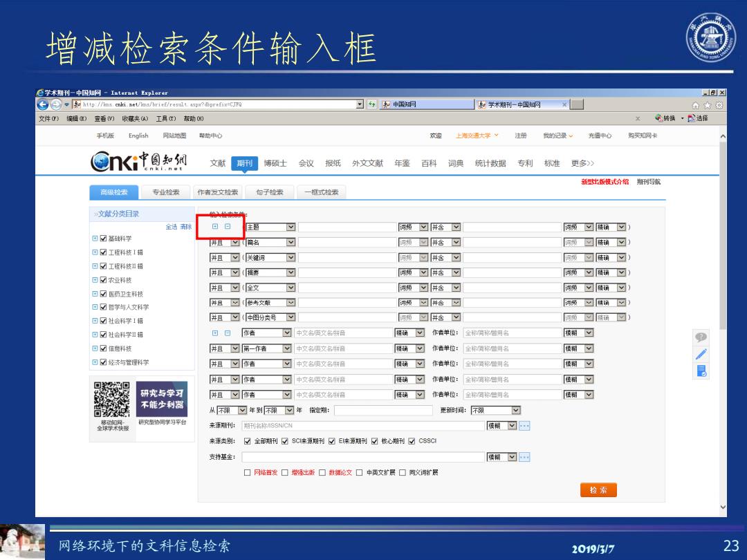
Task: Open the IE tools gear icon
Action: point(719,105)
